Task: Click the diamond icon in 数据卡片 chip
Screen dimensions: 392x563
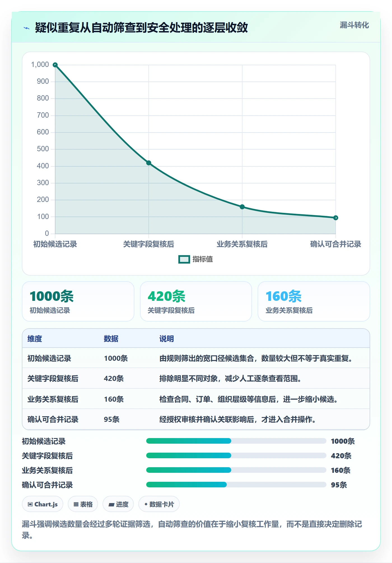Action: tap(146, 504)
